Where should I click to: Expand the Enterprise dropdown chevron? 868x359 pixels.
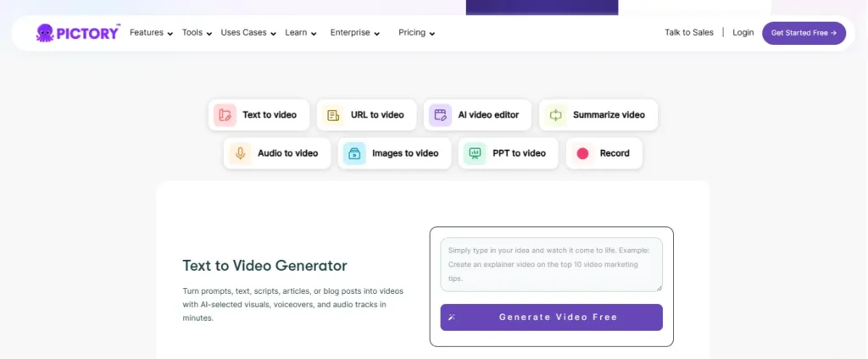376,34
